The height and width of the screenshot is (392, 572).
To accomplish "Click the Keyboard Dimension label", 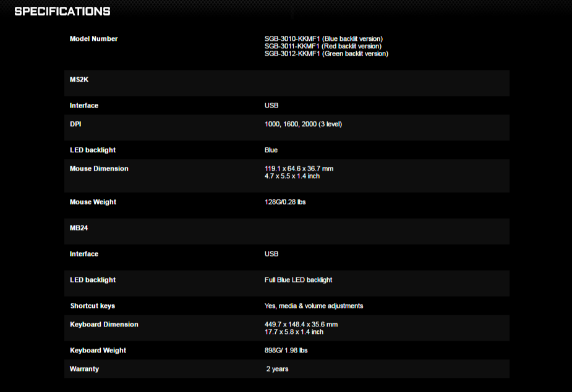I will pyautogui.click(x=104, y=325).
